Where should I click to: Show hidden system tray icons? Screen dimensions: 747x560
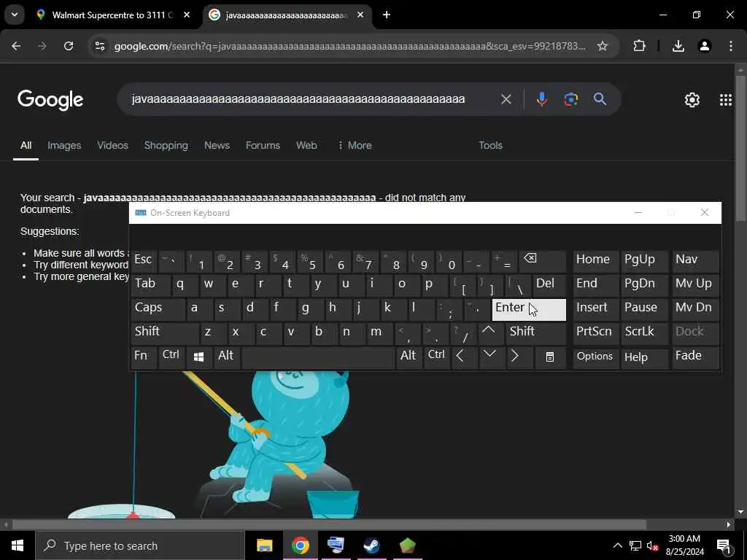point(617,545)
